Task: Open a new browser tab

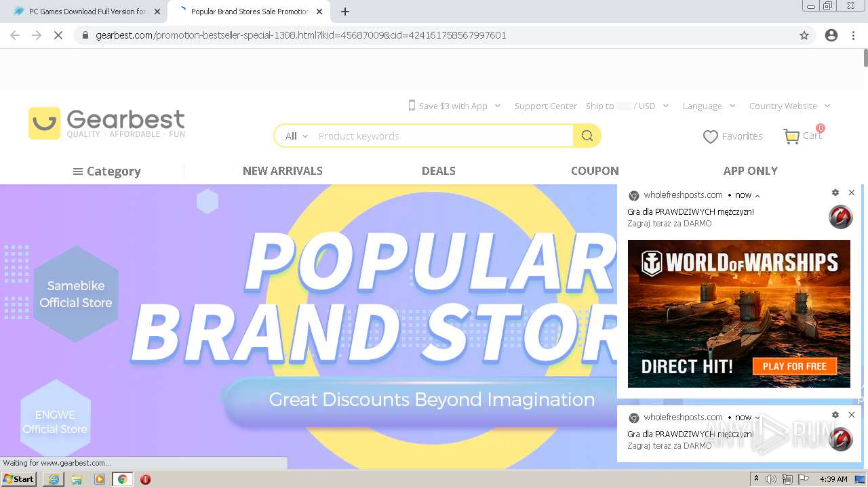Action: pyautogui.click(x=345, y=12)
